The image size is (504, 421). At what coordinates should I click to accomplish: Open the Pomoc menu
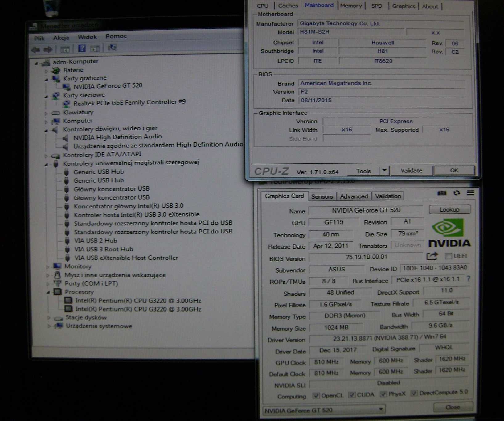[116, 36]
